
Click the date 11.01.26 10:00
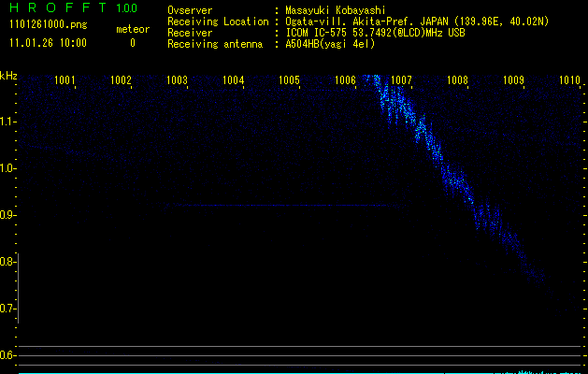coord(48,43)
